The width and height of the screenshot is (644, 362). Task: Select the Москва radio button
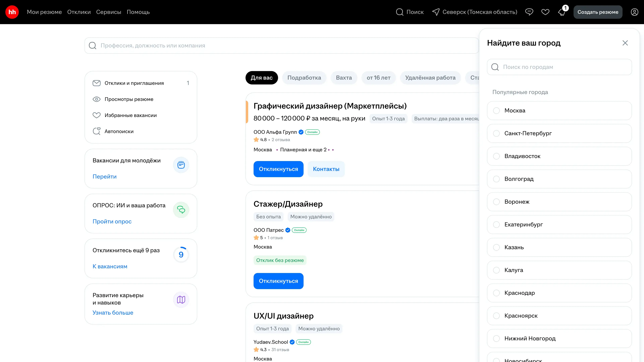[496, 110]
